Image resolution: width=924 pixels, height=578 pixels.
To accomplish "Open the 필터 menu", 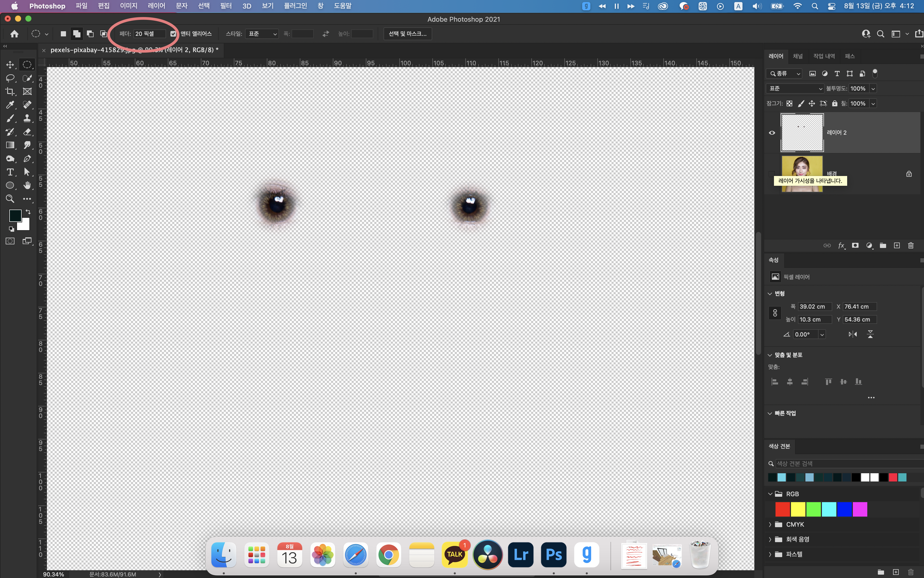I will (x=226, y=6).
